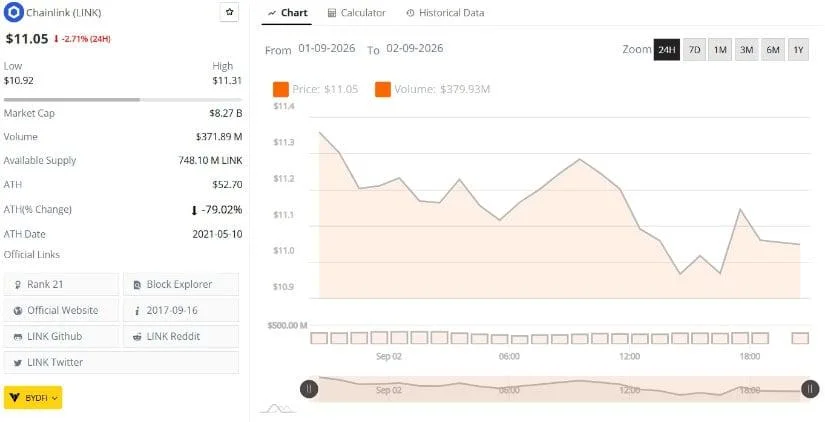Click the calculator icon in the tab bar
Viewport: 825px width, 422px height.
click(x=331, y=13)
